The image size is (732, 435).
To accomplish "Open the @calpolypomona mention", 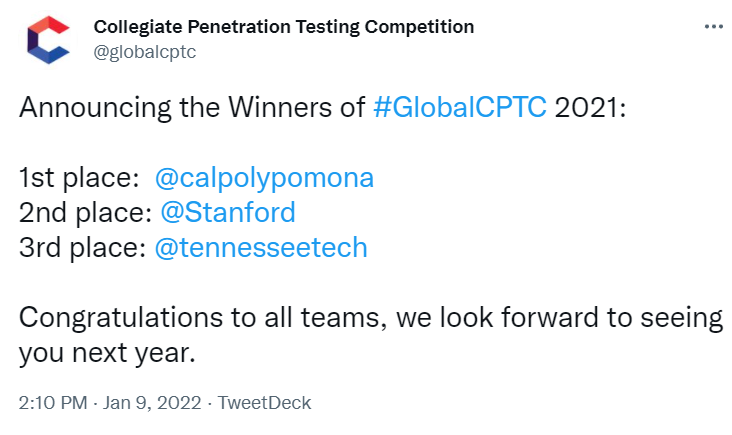I will (265, 178).
